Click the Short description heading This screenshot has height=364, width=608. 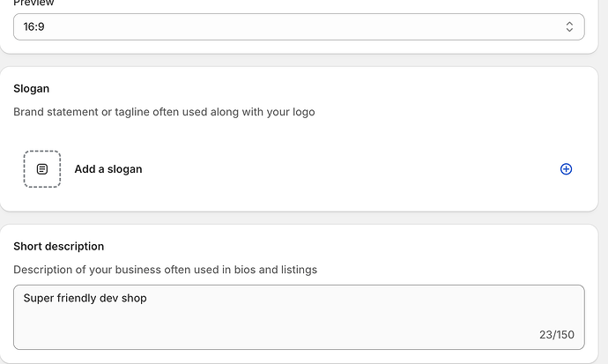58,247
